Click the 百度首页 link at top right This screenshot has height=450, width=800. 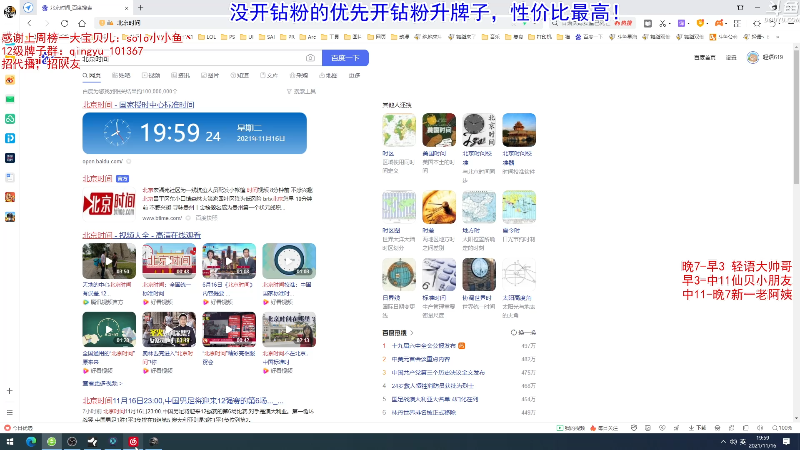(x=705, y=58)
